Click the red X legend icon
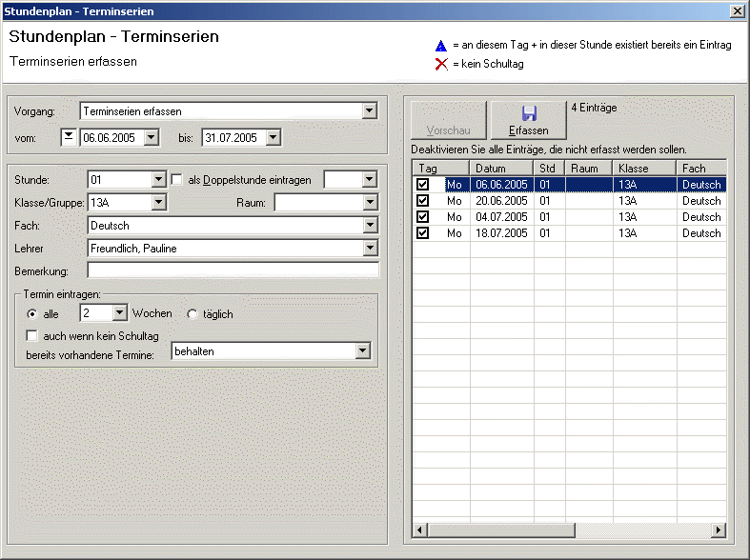This screenshot has height=560, width=750. [x=441, y=64]
